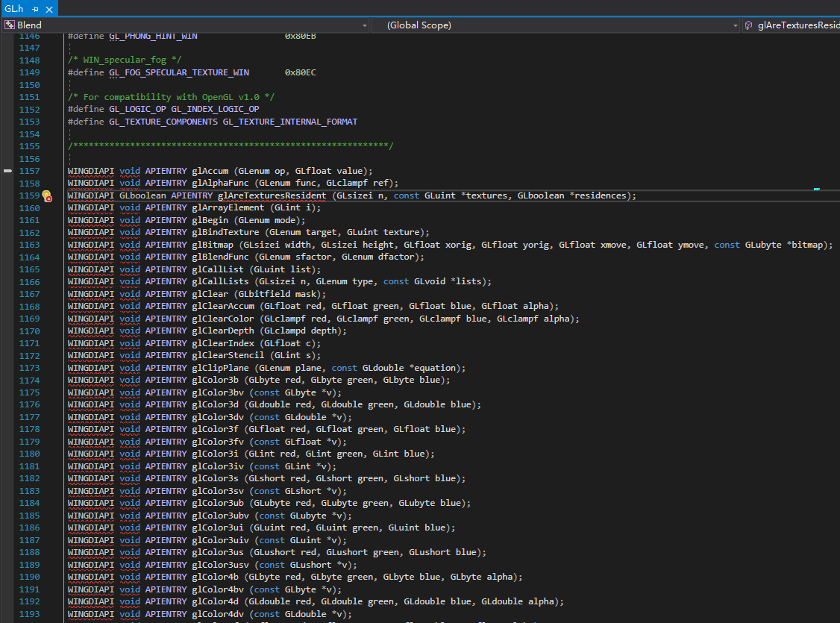Viewport: 840px width, 623px height.
Task: Click the vertical scrollbar at the right edge
Action: (837, 298)
